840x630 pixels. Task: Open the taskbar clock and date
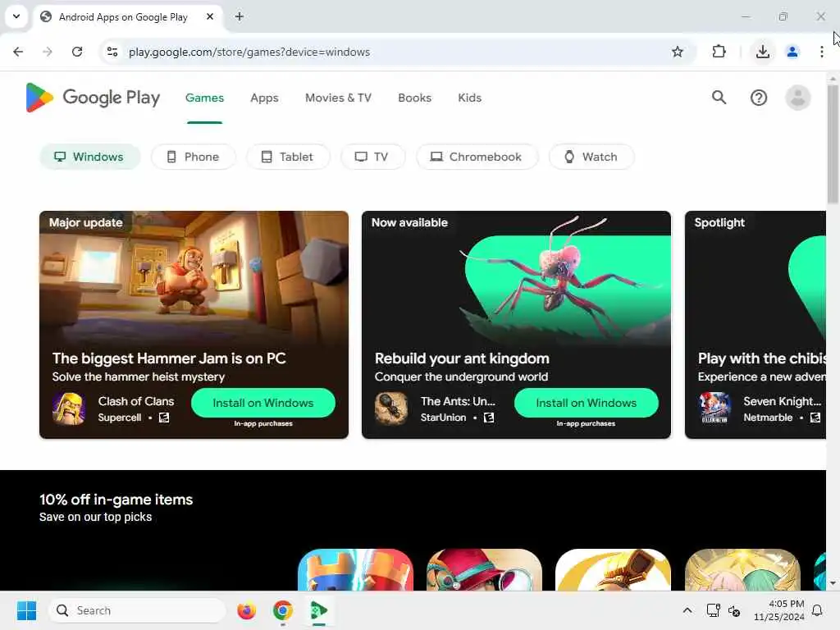(x=779, y=610)
